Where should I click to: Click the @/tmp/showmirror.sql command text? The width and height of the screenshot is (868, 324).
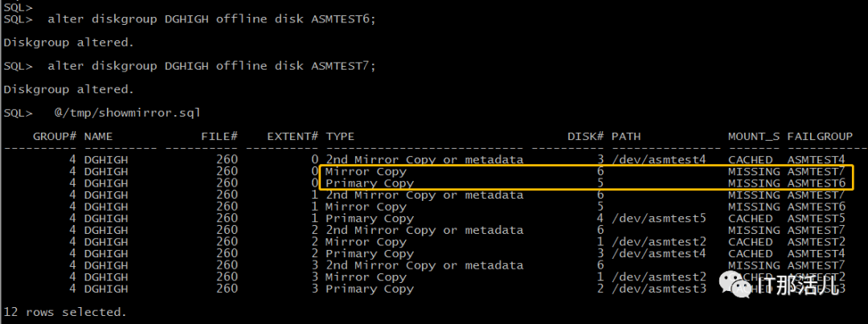click(127, 113)
